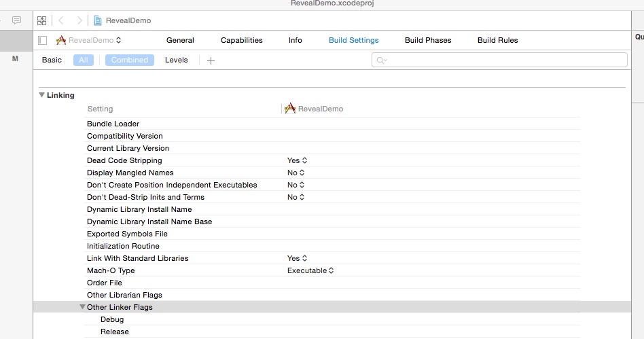Select the All settings filter
644x339 pixels.
(84, 60)
